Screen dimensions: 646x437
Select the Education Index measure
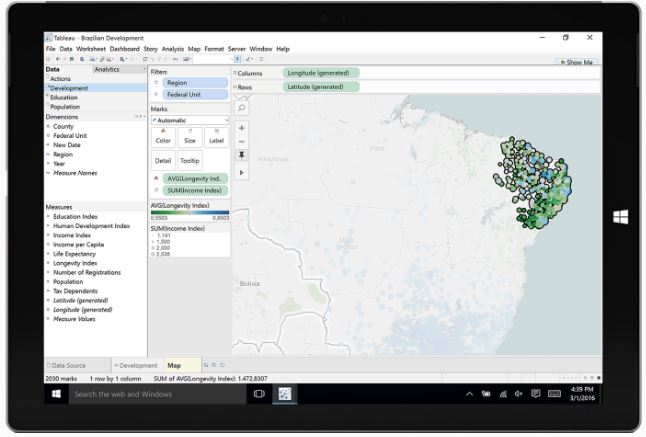pyautogui.click(x=75, y=217)
